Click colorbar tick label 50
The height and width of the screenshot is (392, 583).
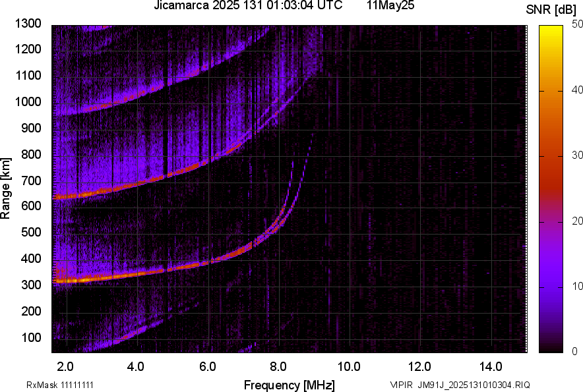click(x=576, y=24)
